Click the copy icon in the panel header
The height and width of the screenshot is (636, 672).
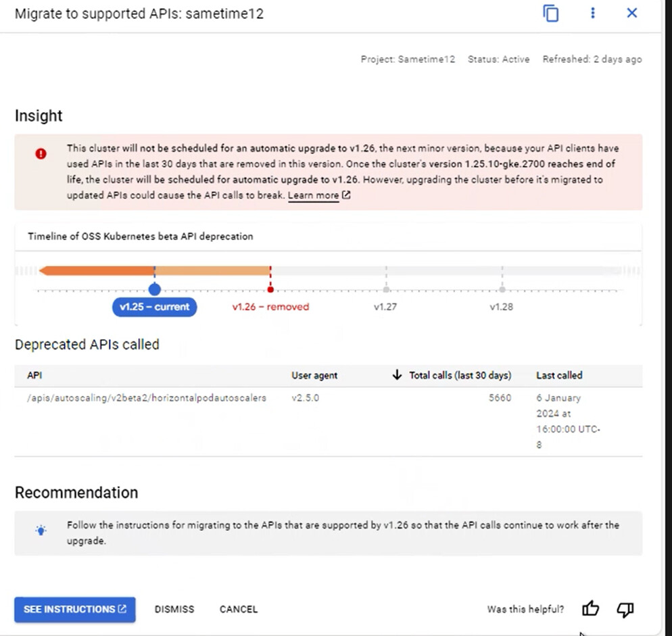click(x=551, y=14)
